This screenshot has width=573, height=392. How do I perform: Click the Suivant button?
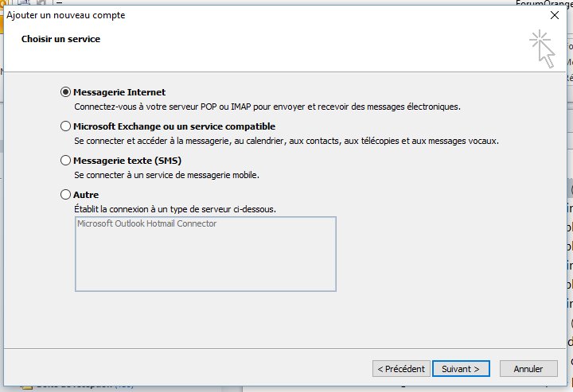460,369
